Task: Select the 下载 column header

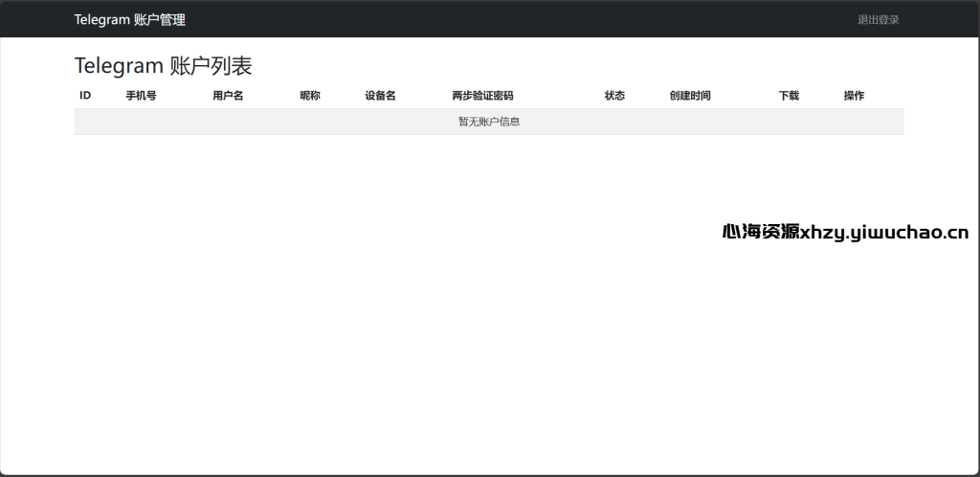Action: pos(789,96)
